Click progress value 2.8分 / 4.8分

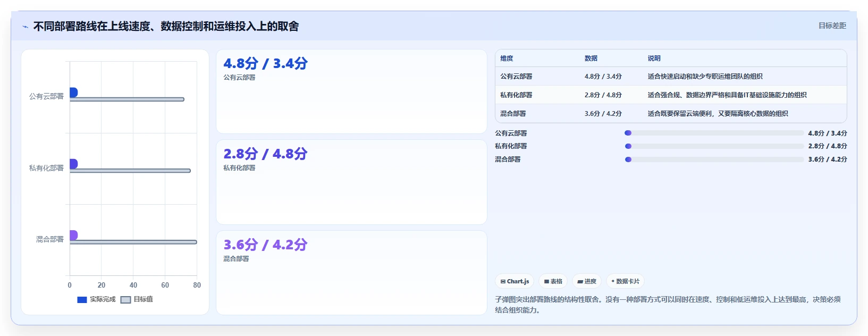coord(828,146)
